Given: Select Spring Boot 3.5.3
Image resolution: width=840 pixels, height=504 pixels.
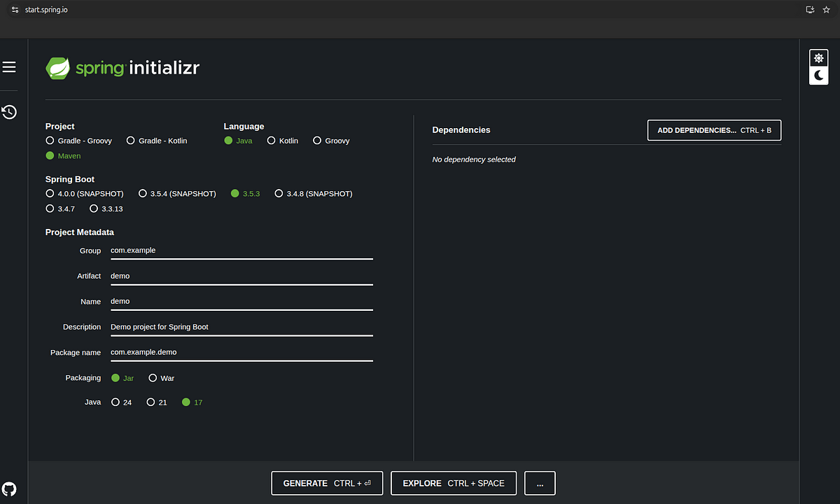Looking at the screenshot, I should point(245,193).
